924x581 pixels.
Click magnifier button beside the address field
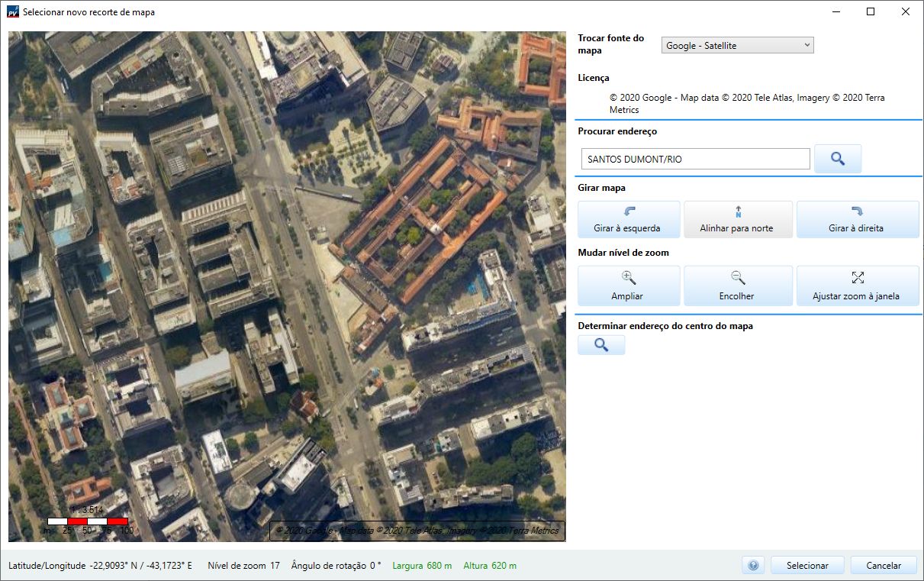point(837,159)
